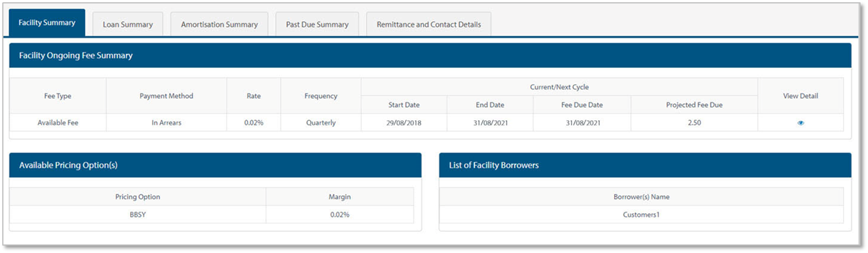
Task: Click the Fee Type column header
Action: (x=58, y=96)
